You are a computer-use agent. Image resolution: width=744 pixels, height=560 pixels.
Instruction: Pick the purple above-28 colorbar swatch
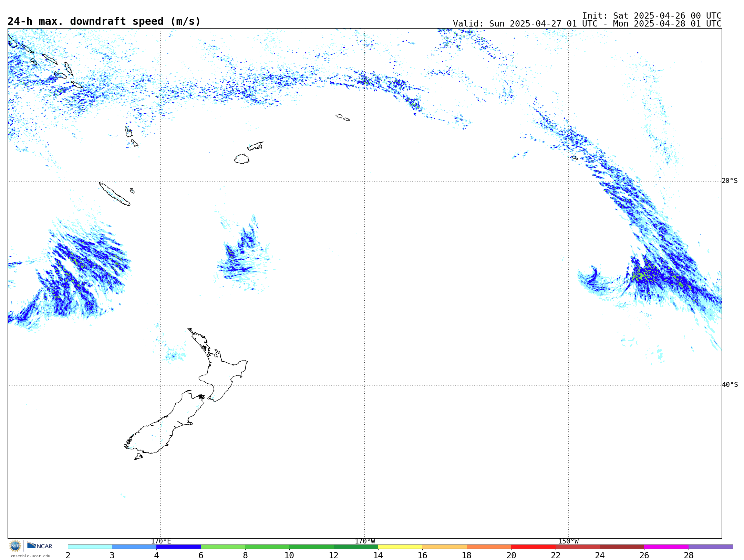click(x=711, y=547)
